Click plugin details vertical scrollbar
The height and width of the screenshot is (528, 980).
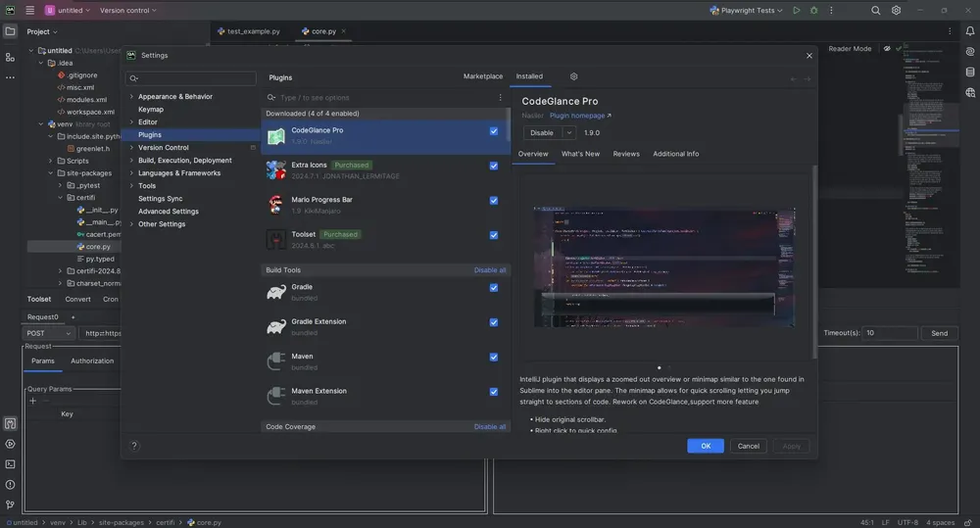pyautogui.click(x=814, y=262)
